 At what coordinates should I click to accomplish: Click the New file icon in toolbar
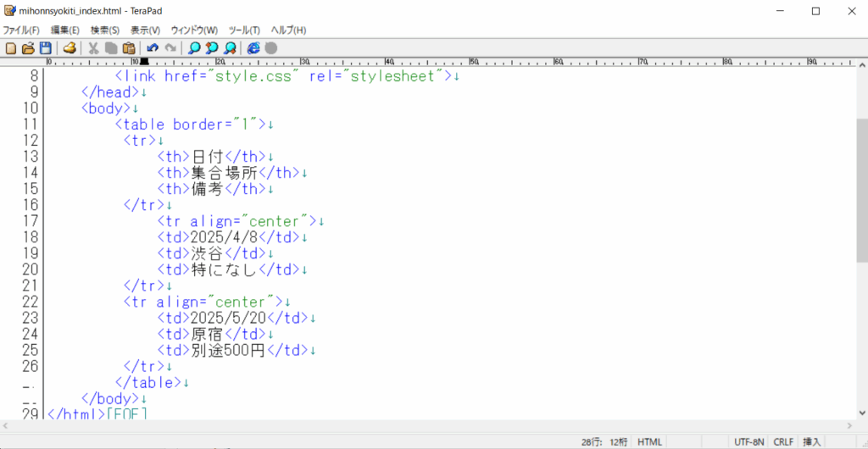[11, 47]
